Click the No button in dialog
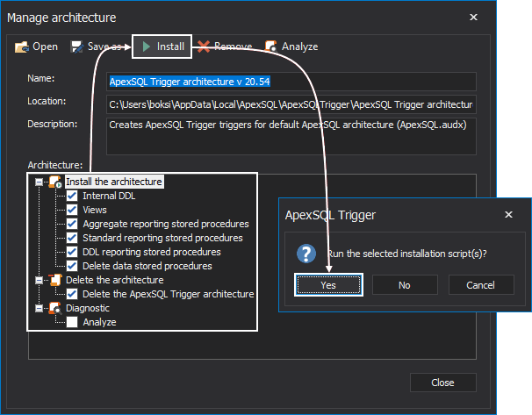This screenshot has height=415, width=532. 405,285
